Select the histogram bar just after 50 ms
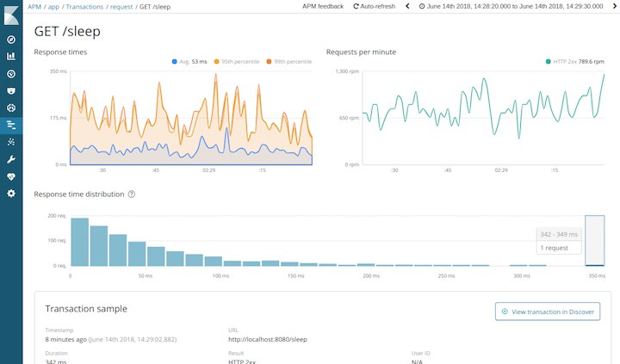 click(156, 256)
